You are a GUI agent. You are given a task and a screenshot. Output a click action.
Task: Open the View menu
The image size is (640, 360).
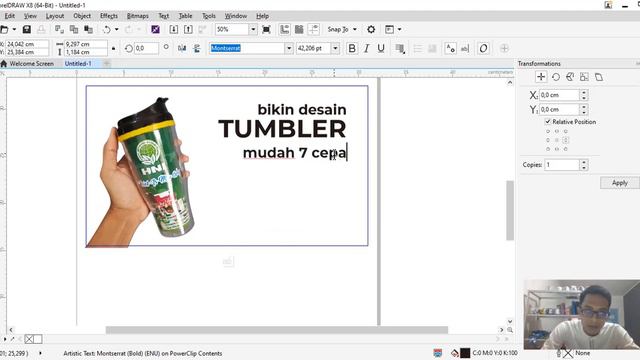30,16
